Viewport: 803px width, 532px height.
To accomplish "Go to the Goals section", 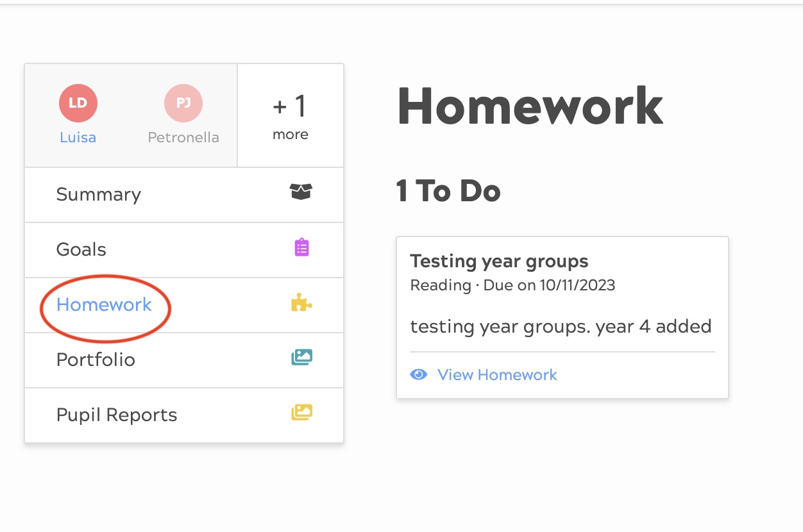I will click(81, 250).
